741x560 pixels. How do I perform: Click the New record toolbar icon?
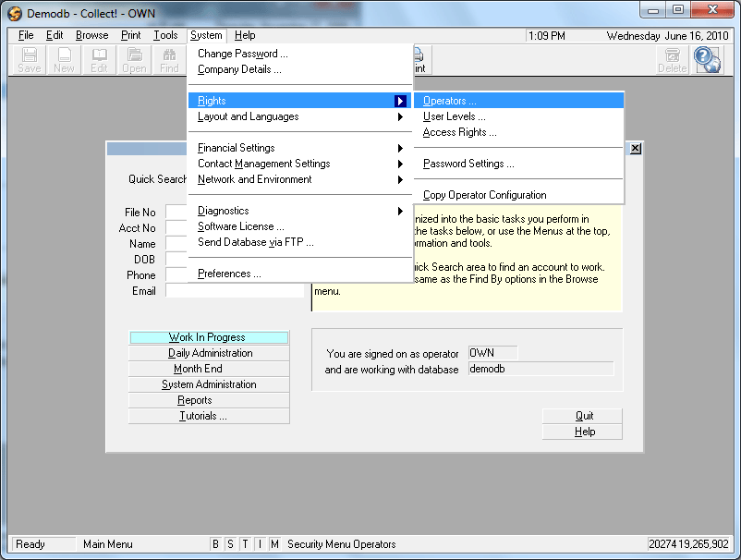[64, 60]
